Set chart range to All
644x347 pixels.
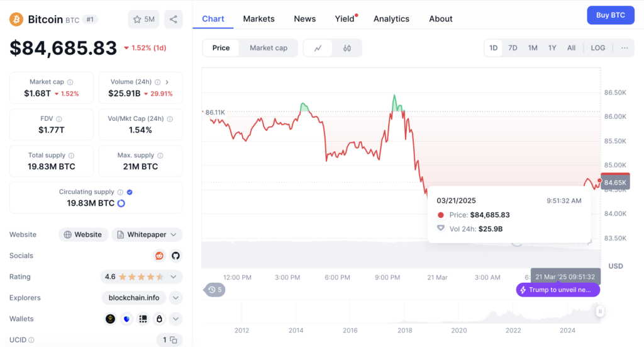(x=571, y=48)
